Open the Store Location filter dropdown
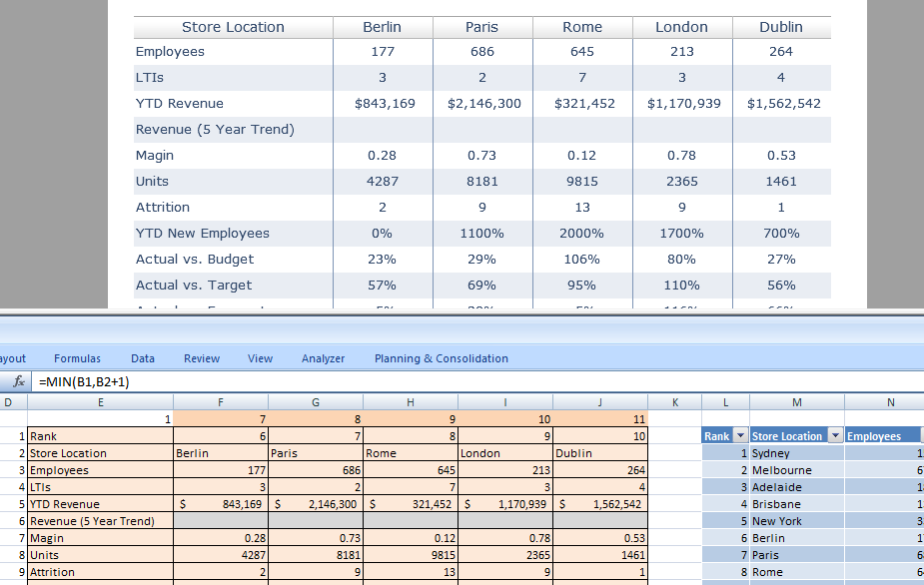The width and height of the screenshot is (924, 585). click(x=835, y=436)
